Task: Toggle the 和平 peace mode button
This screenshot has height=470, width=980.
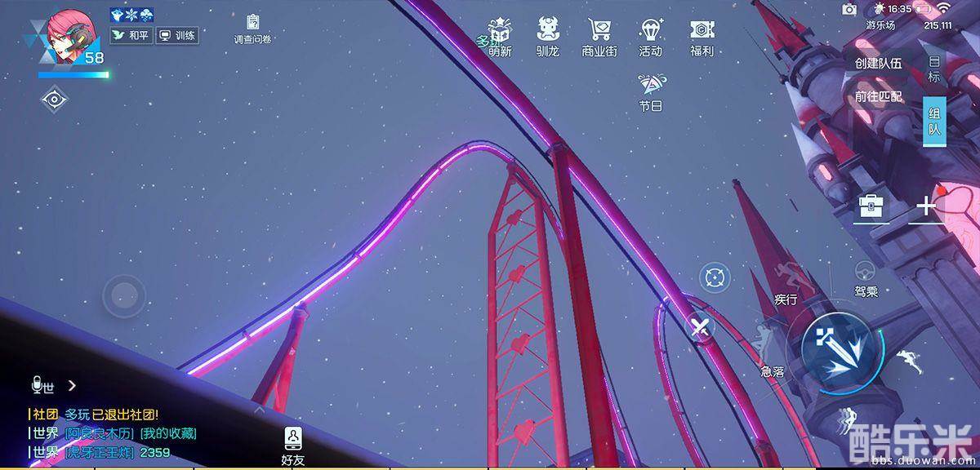Action: pos(131,36)
